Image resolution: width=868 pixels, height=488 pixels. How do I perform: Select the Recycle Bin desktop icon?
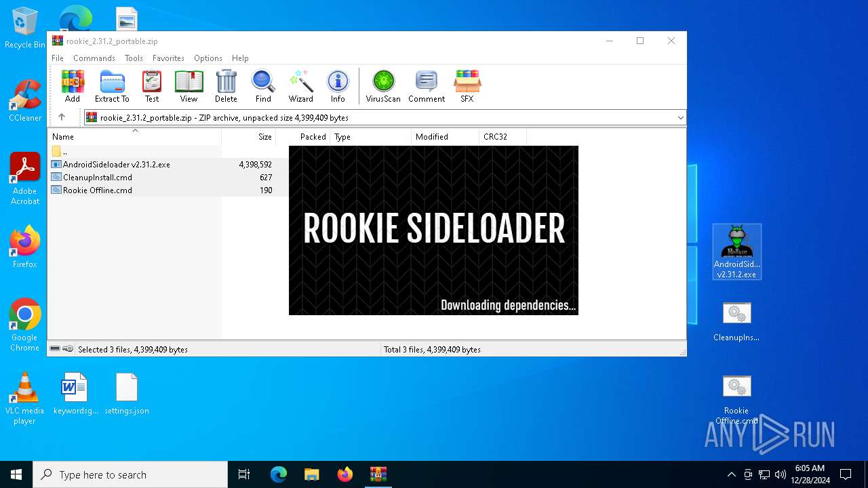click(25, 28)
